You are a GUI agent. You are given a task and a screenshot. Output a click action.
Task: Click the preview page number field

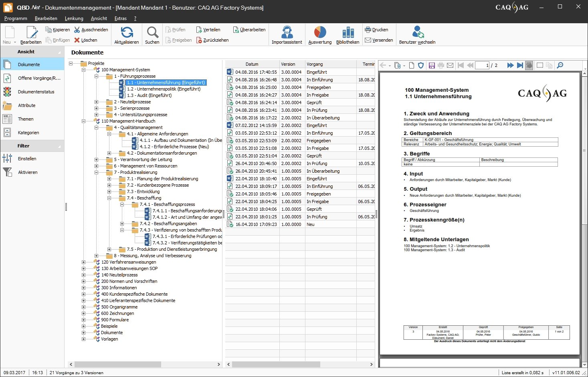[x=482, y=65]
